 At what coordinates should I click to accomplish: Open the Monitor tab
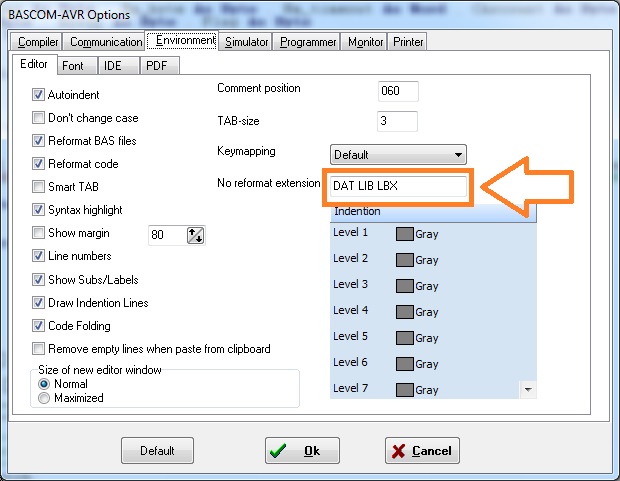pos(365,42)
